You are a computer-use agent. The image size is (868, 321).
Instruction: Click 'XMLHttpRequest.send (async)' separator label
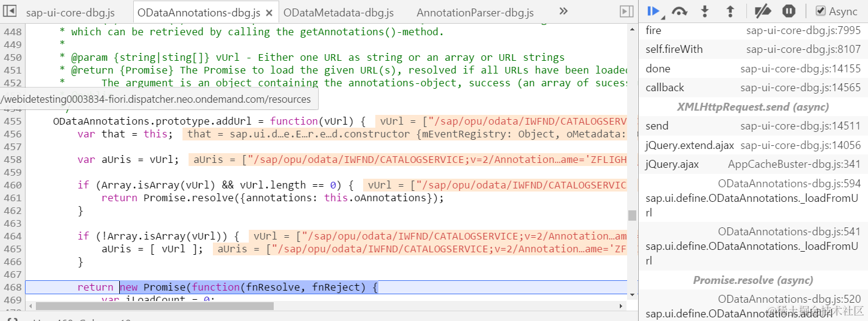[753, 107]
